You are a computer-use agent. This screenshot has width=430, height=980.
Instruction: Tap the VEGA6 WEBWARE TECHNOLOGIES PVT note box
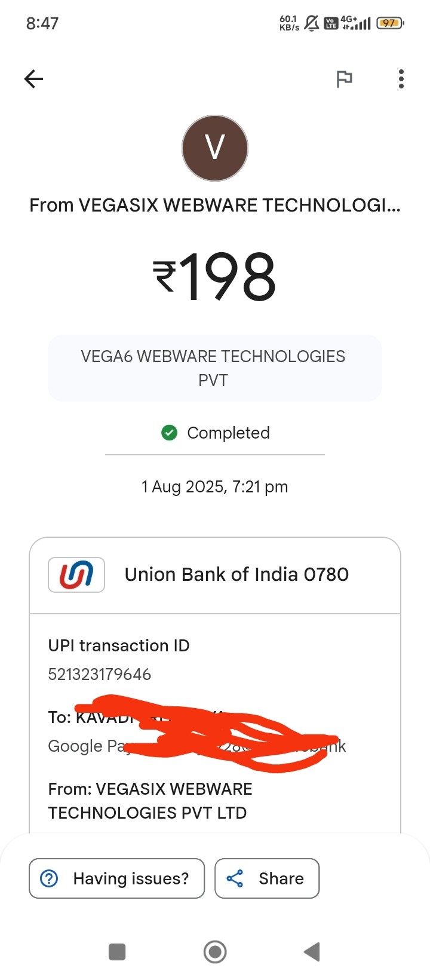pos(215,368)
